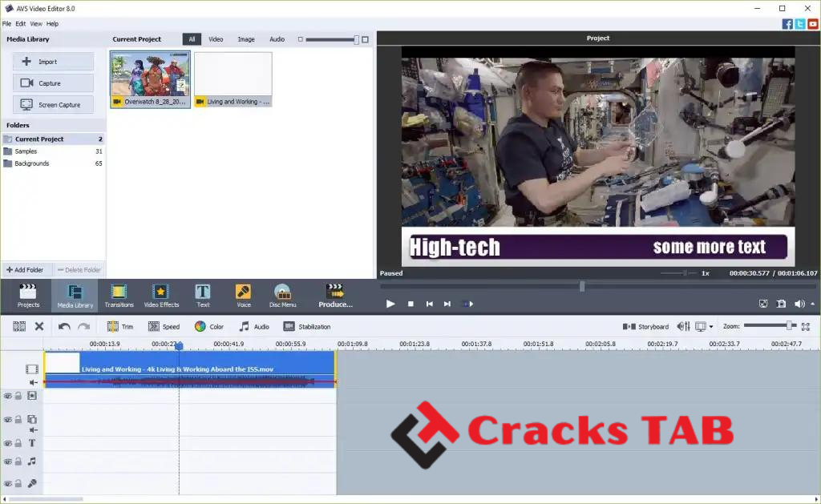
Task: Open the Voice recording tool
Action: pos(244,296)
